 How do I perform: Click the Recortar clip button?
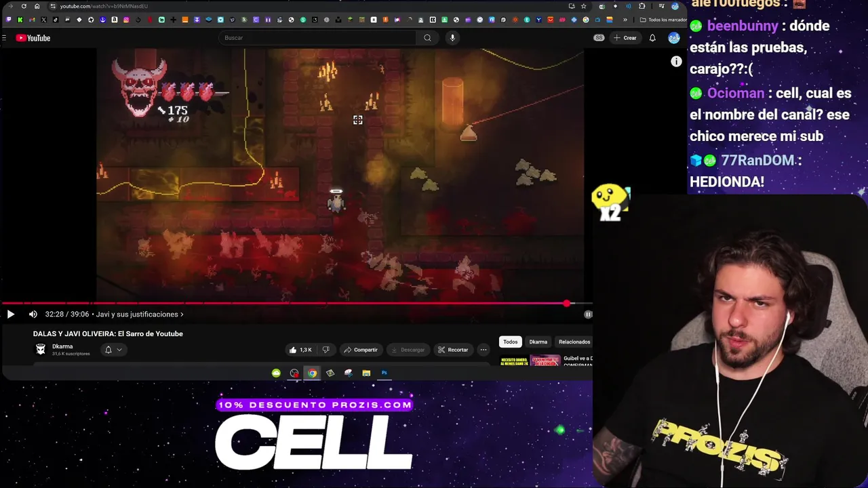pyautogui.click(x=453, y=350)
